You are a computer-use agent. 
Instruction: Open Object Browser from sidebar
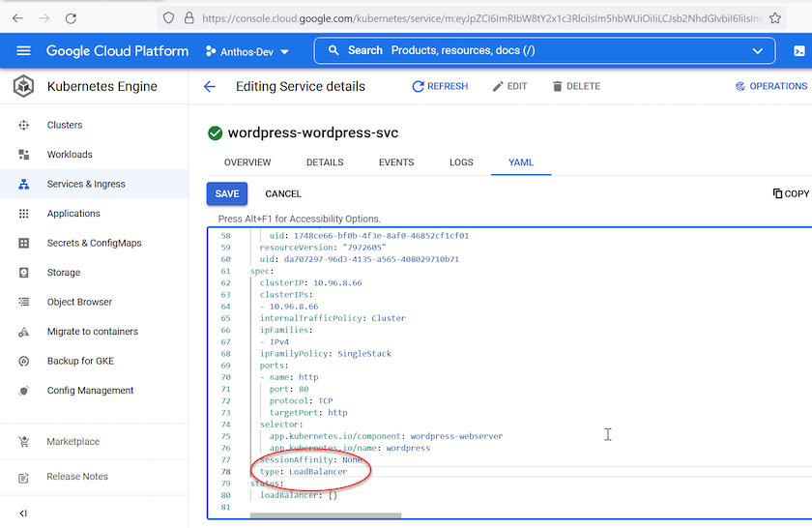pos(79,302)
